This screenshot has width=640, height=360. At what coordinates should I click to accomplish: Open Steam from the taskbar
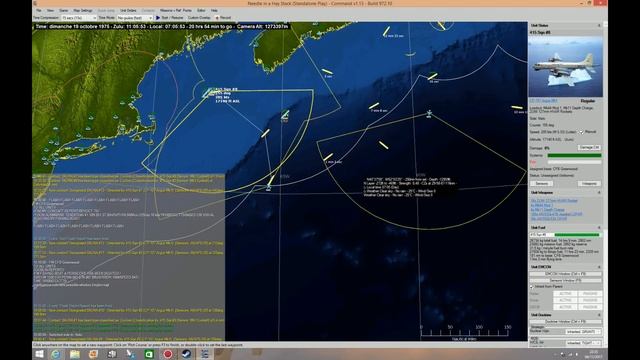(187, 354)
